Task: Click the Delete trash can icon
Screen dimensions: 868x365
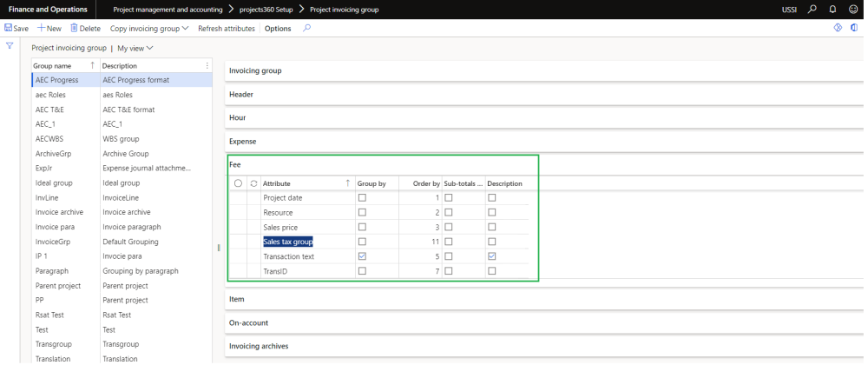Action: coord(74,28)
